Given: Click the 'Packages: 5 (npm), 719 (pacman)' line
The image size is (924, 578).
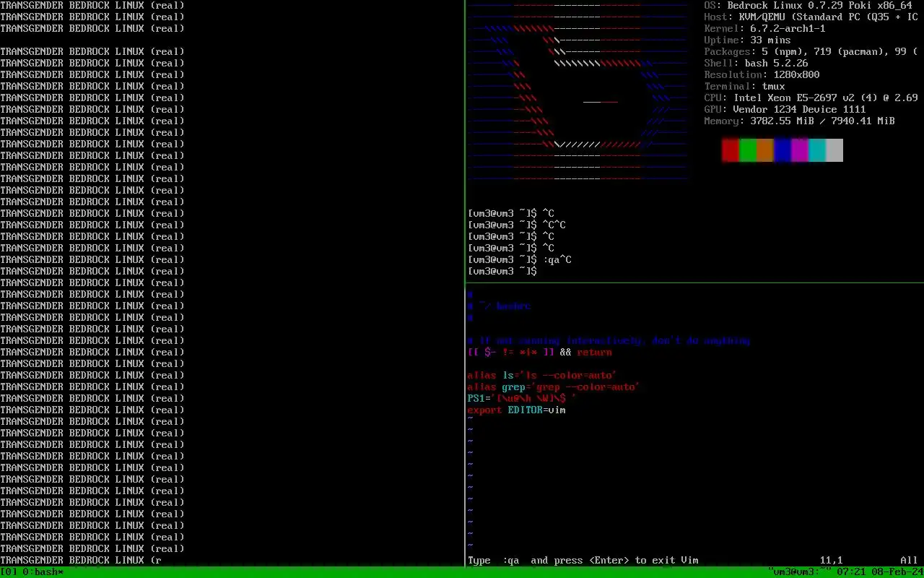Looking at the screenshot, I should [x=811, y=52].
